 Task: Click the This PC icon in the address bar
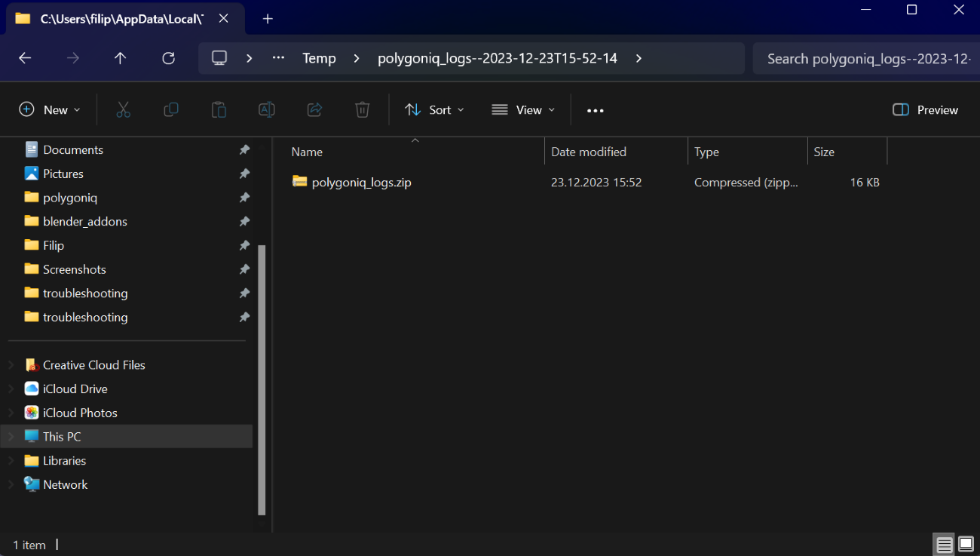(218, 57)
